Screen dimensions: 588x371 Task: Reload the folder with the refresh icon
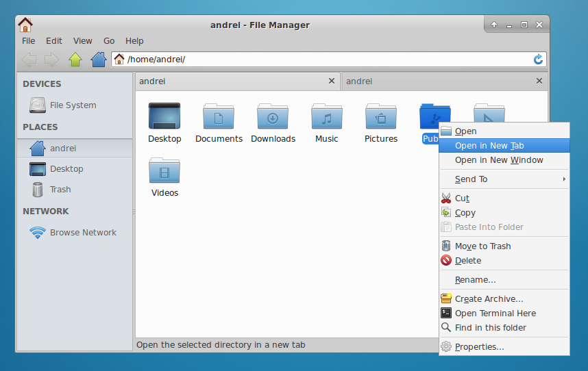point(538,59)
